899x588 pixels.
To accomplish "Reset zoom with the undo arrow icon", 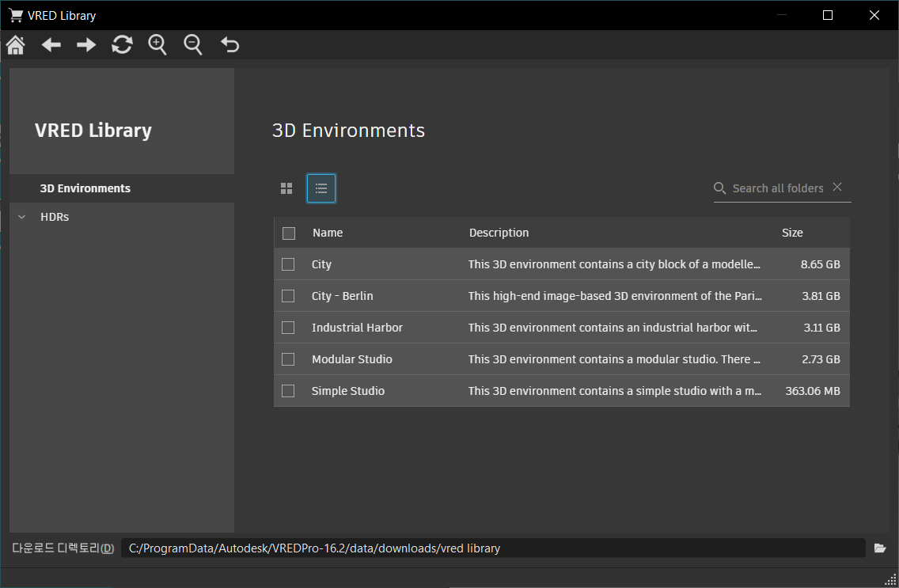I will tap(229, 45).
